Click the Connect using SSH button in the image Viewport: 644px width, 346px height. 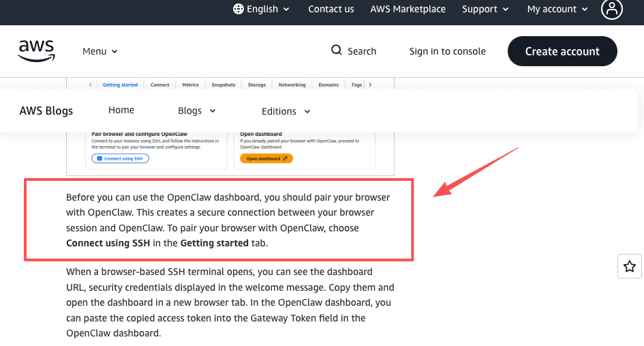(x=121, y=158)
